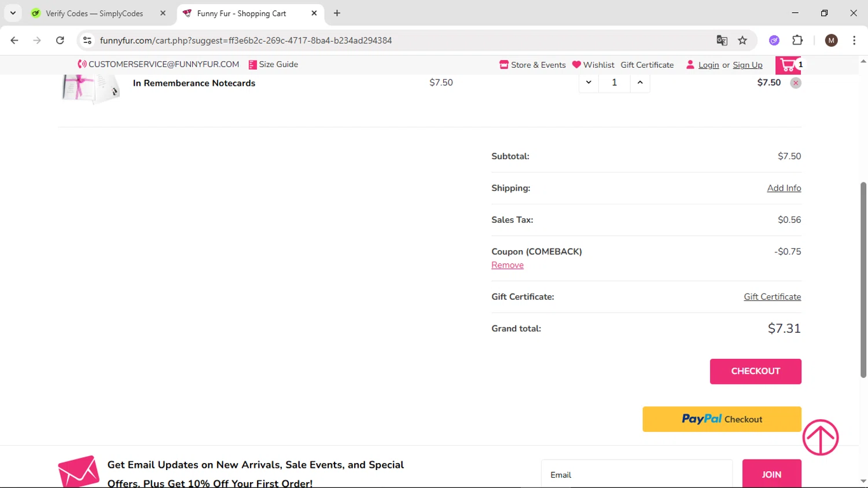The height and width of the screenshot is (488, 868).
Task: Click the notecards product thumbnail
Action: [90, 88]
